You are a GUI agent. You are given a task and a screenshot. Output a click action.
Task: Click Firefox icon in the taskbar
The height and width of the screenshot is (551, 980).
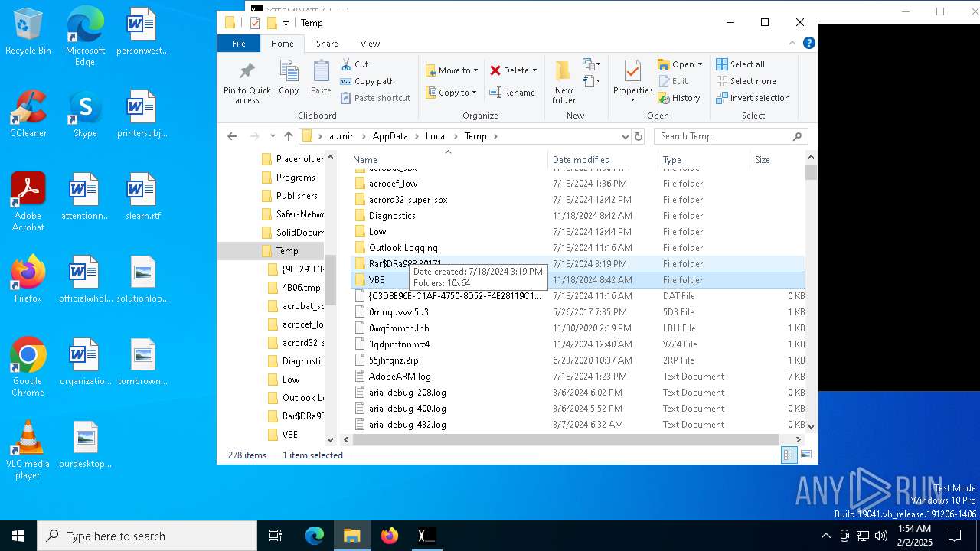point(390,536)
